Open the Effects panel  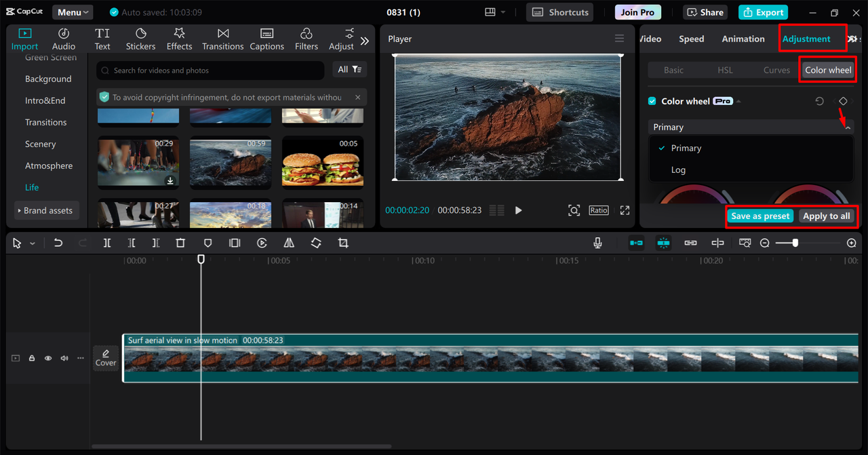[x=179, y=39]
